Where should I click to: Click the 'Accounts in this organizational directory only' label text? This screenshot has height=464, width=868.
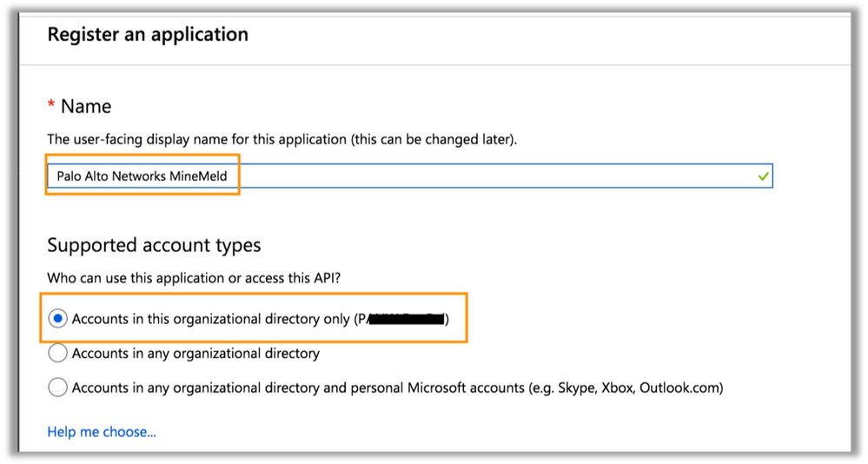coord(210,319)
